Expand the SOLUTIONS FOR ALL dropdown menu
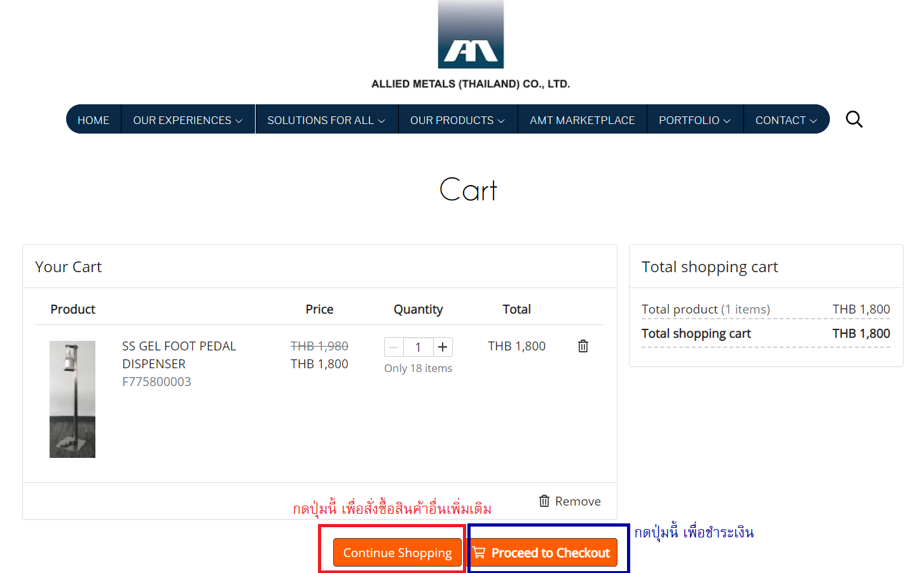924x573 pixels. [x=326, y=120]
